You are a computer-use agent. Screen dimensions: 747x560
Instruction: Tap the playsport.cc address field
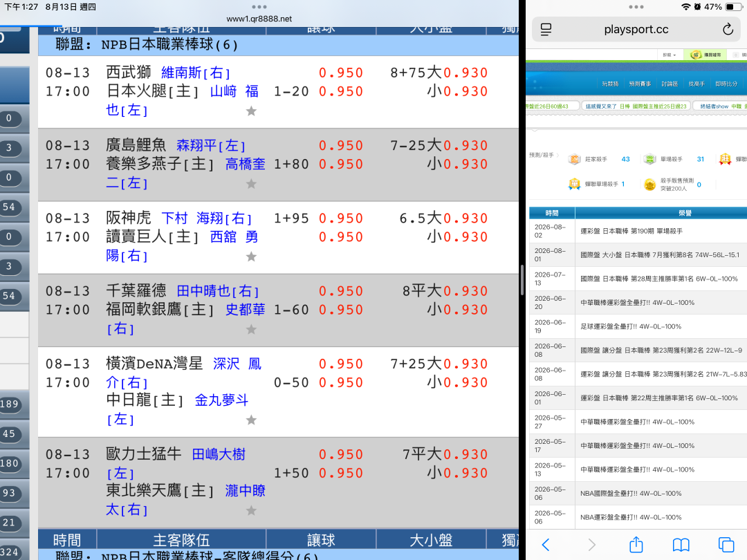tap(636, 29)
